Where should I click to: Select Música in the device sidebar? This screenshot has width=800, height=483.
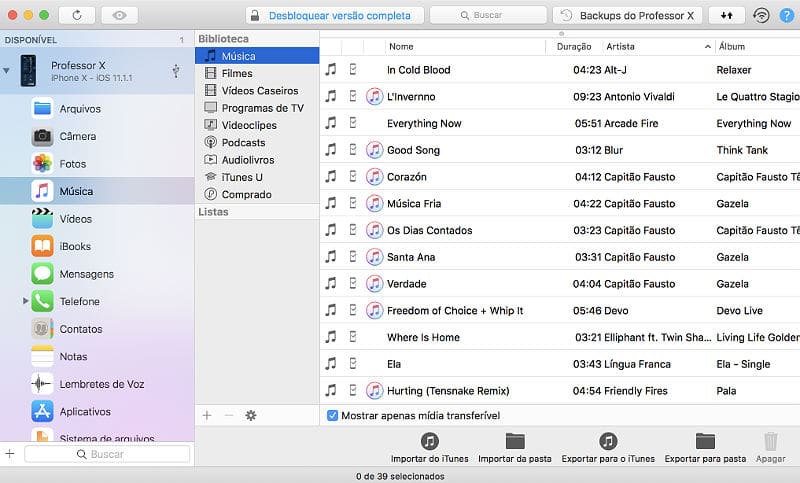(97, 191)
